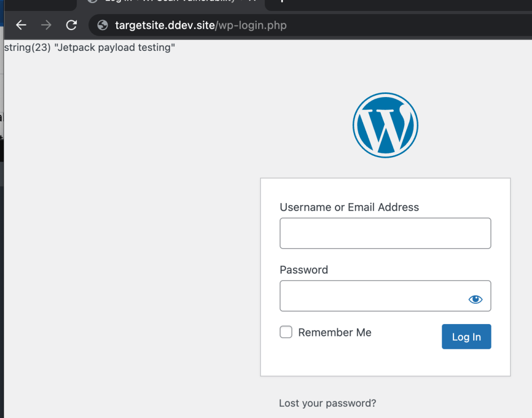The image size is (532, 418).
Task: Open site information globe icon
Action: [x=103, y=25]
